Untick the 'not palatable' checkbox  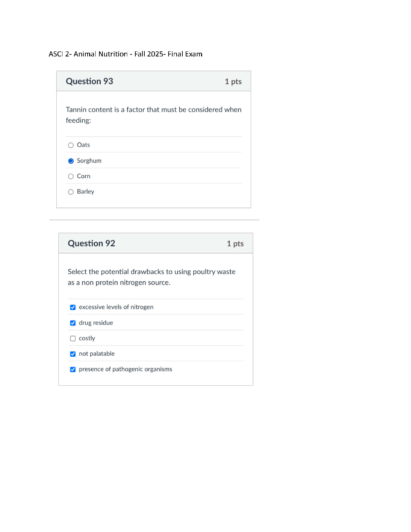[73, 354]
